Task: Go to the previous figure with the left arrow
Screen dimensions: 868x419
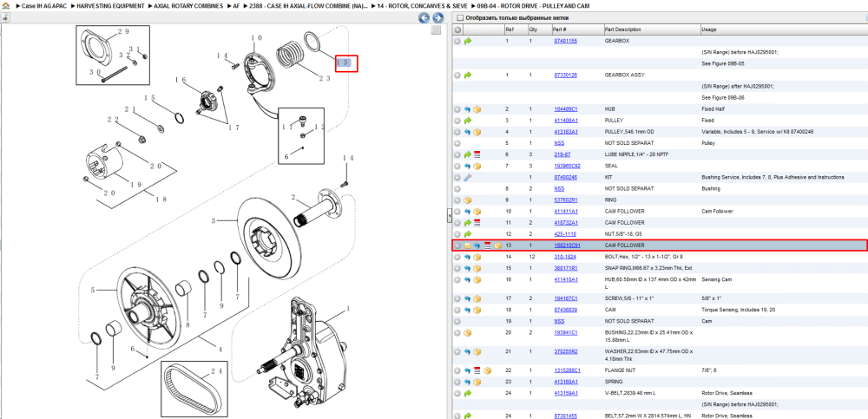Action: [424, 17]
